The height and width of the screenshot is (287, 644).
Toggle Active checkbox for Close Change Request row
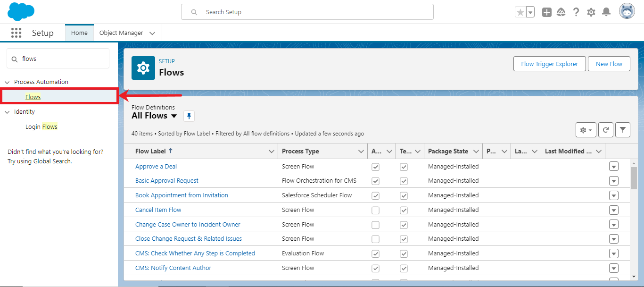375,239
